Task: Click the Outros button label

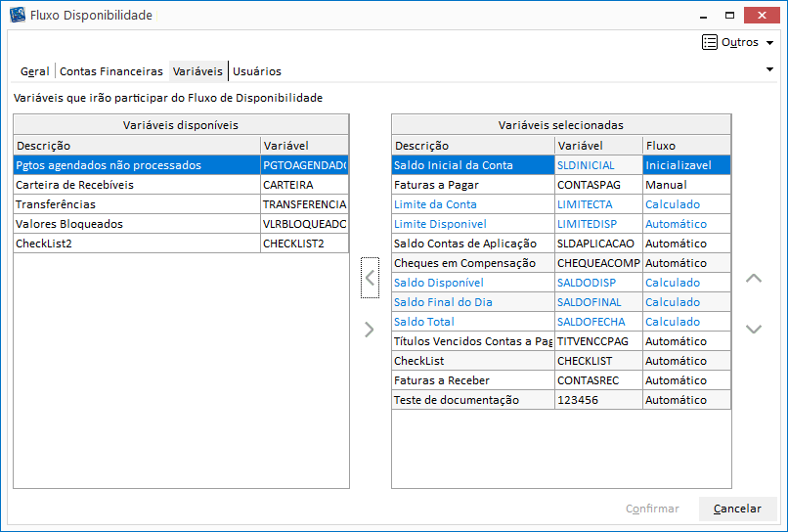Action: click(x=740, y=42)
